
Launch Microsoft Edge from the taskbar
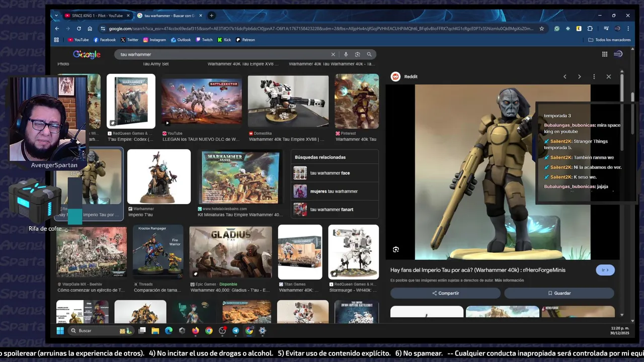pos(169,330)
